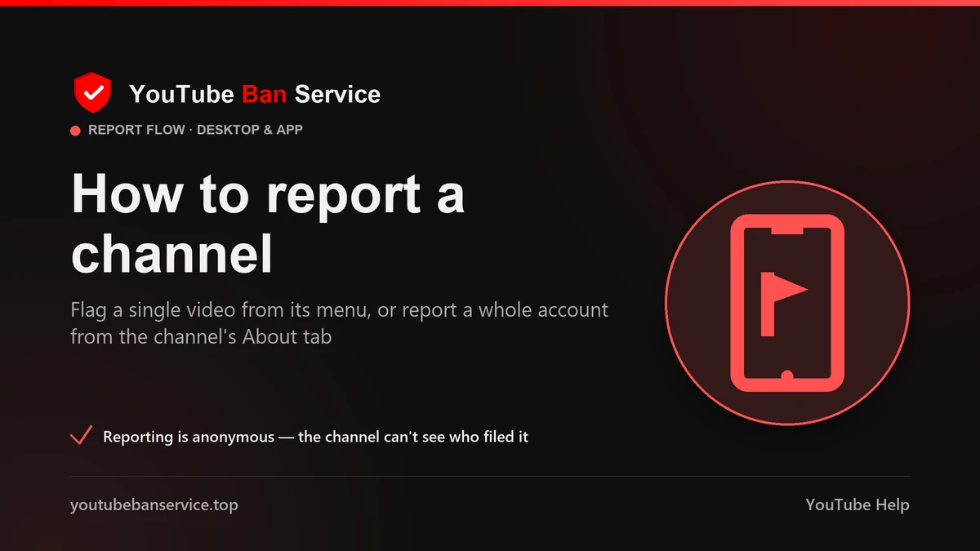This screenshot has height=551, width=980.
Task: Click the REPORT FLOW · DESKTOP & APP label
Action: [195, 130]
